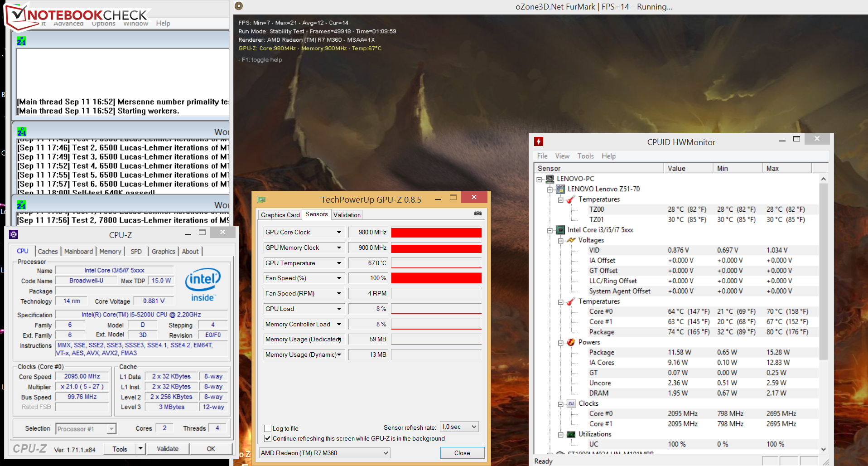Click the Tools button in CPU-Z
The image size is (868, 466).
pos(120,449)
